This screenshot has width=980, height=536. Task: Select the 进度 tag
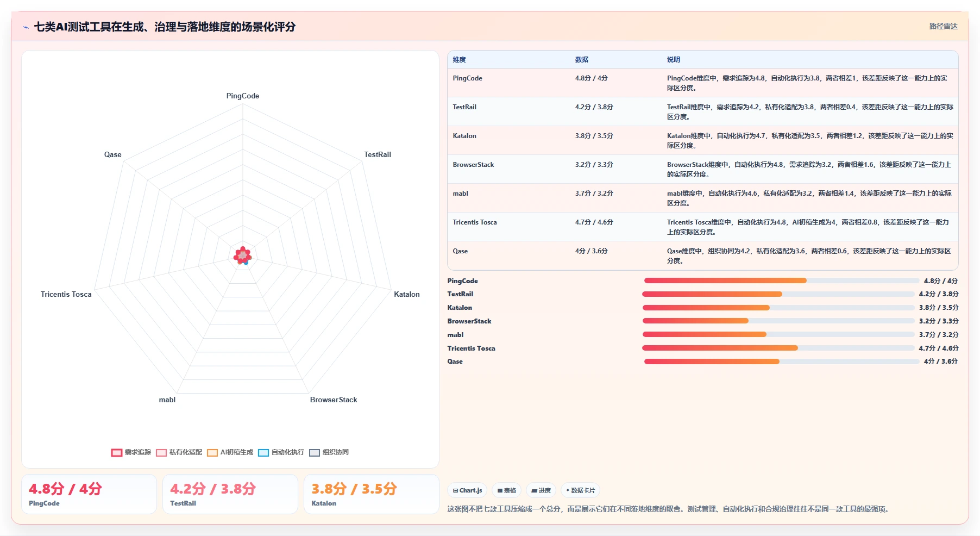(541, 490)
